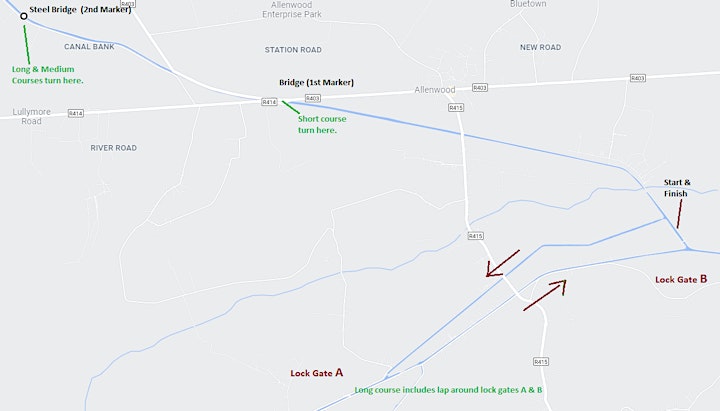The image size is (720, 411).
Task: Click the Short course turn here note
Action: point(322,124)
